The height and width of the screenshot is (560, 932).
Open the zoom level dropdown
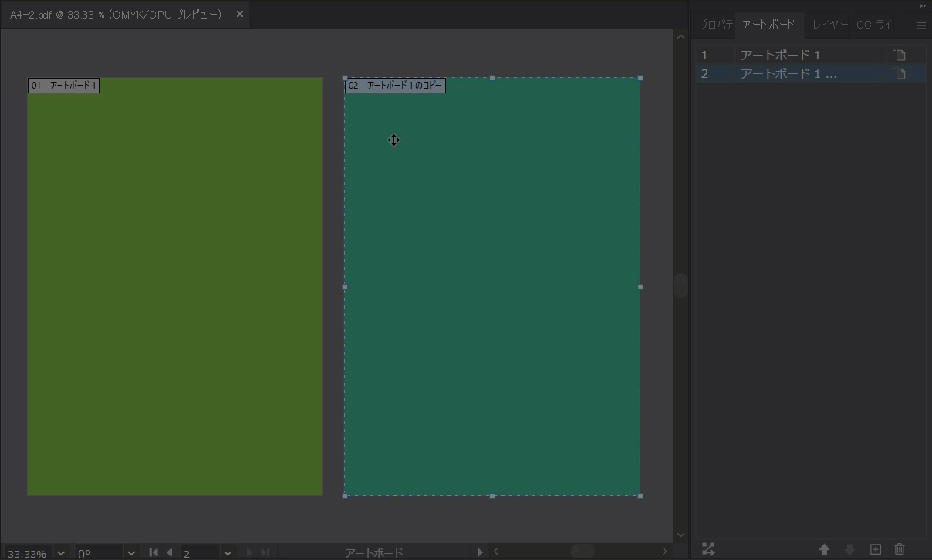tap(60, 553)
